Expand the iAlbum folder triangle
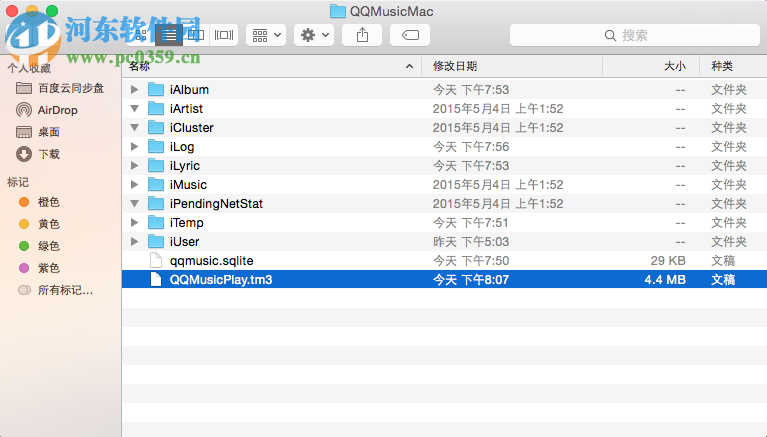This screenshot has width=767, height=437. tap(135, 90)
